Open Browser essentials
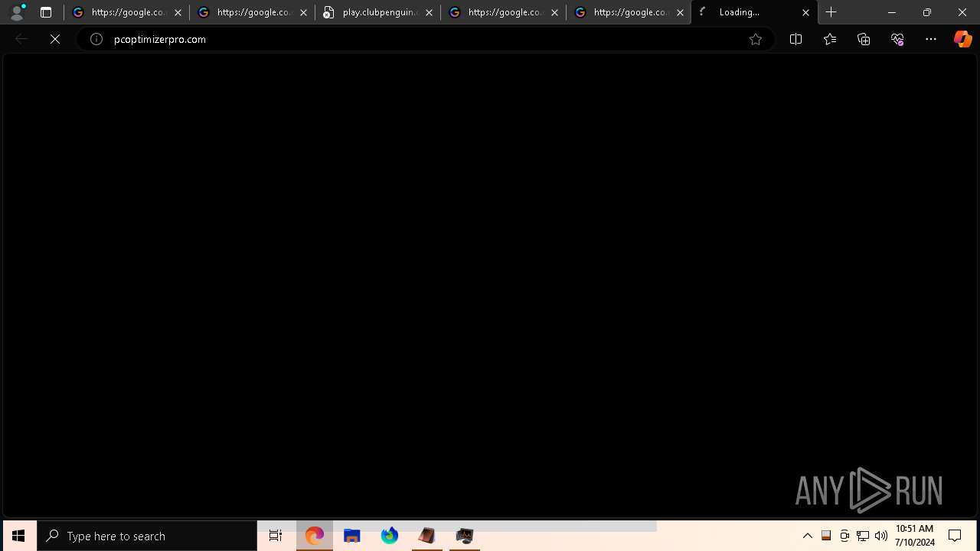Image resolution: width=980 pixels, height=551 pixels. click(x=897, y=39)
